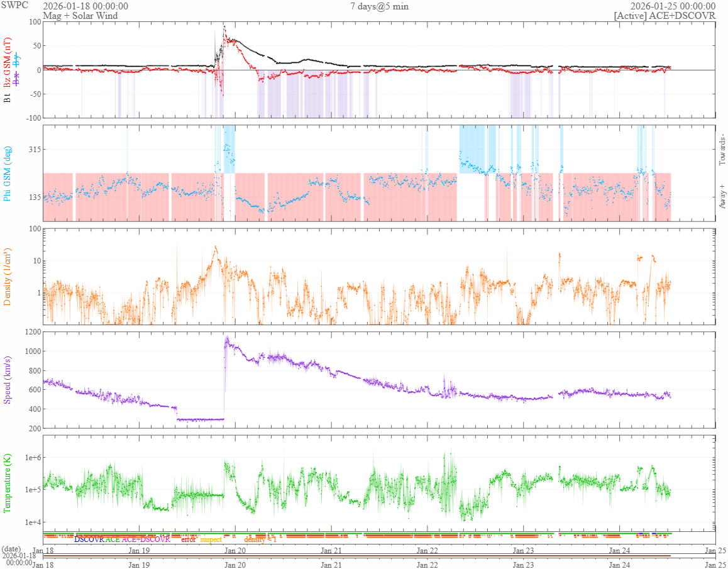Viewport: 728px width, 569px height.
Task: Click the yellow 'suspect' legend entry
Action: [x=211, y=539]
